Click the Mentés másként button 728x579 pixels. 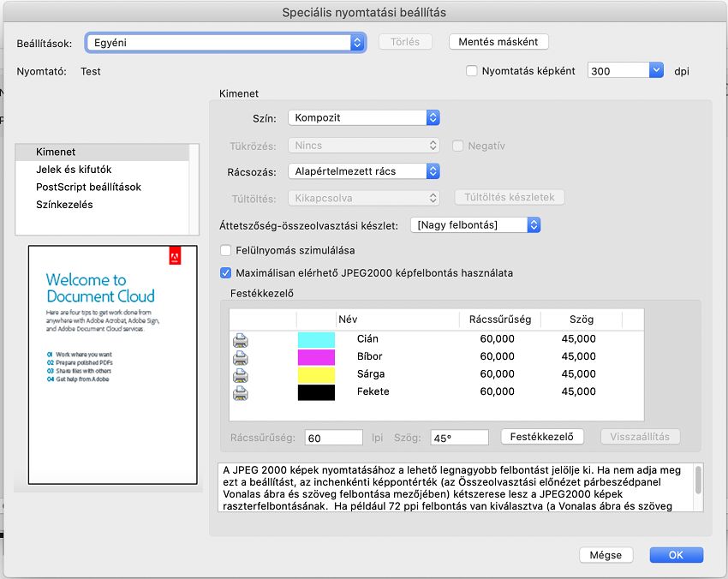498,41
